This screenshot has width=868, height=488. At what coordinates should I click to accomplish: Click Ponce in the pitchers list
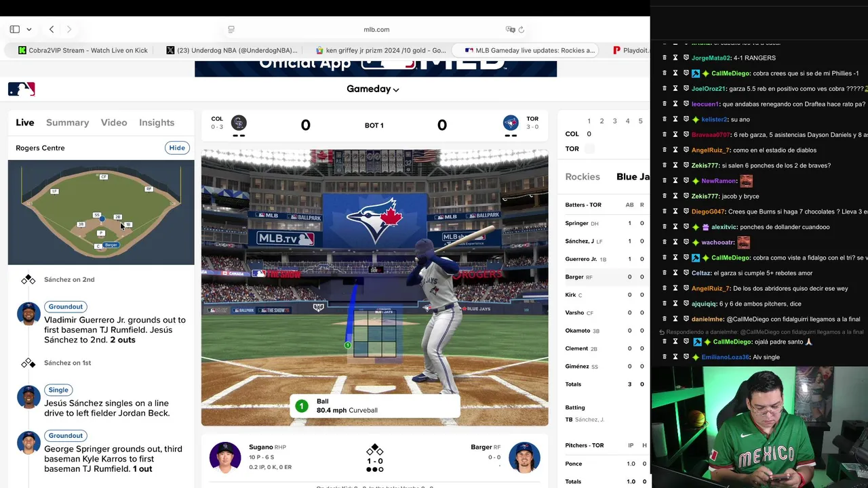pyautogui.click(x=574, y=464)
